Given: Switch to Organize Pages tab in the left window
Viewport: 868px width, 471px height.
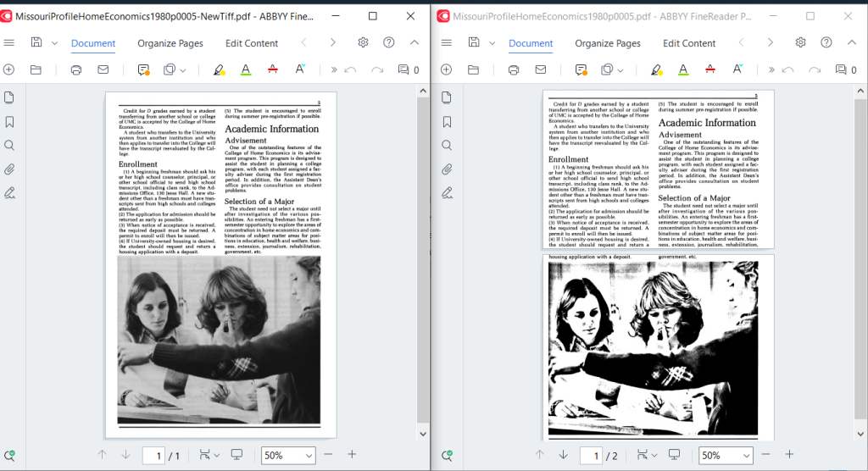Looking at the screenshot, I should (170, 43).
